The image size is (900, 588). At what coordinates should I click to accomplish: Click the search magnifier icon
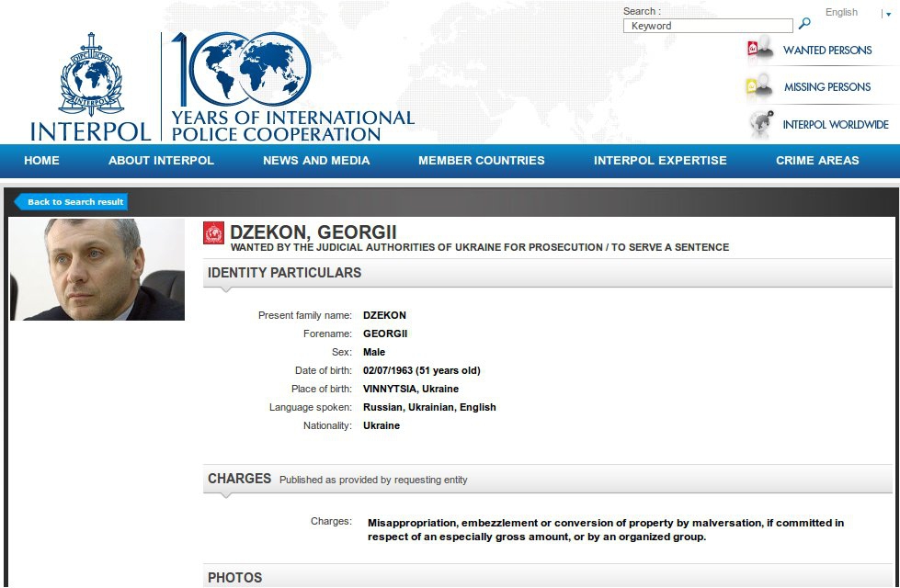[804, 25]
